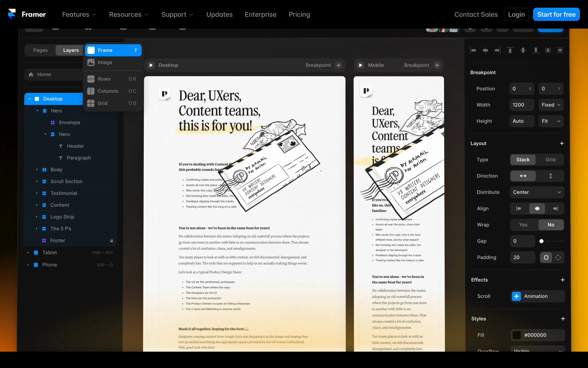Switch to the Pages tab

(x=40, y=50)
